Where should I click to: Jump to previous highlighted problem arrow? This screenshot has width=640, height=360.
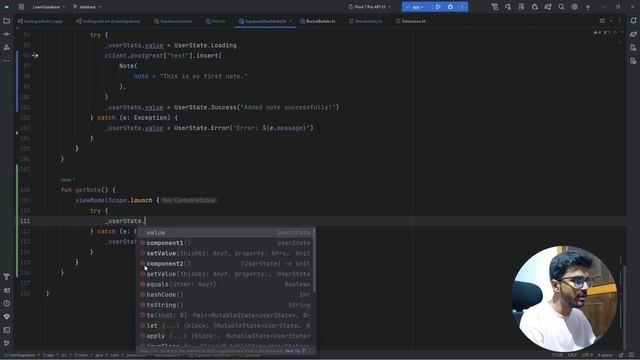(x=616, y=32)
